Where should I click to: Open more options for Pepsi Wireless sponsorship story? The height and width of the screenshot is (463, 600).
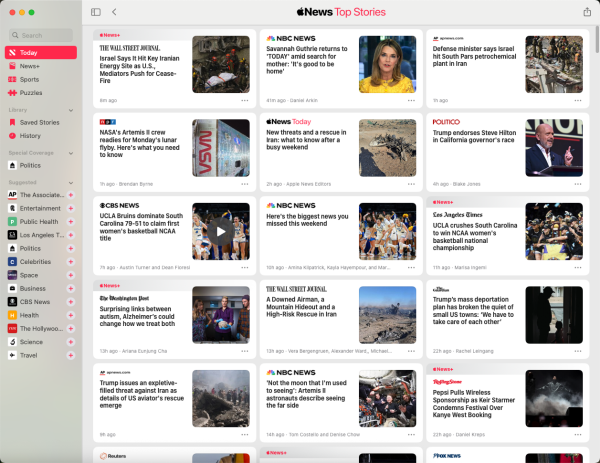[x=577, y=435]
